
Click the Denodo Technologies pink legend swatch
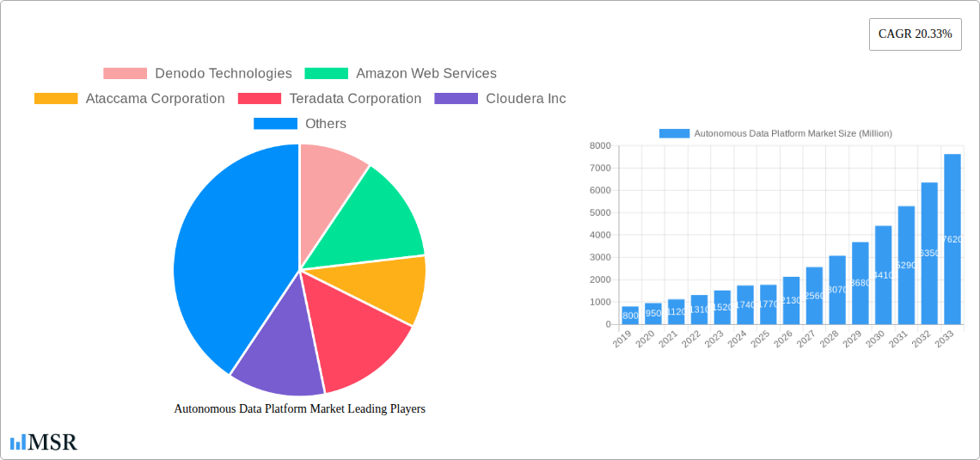tap(125, 74)
